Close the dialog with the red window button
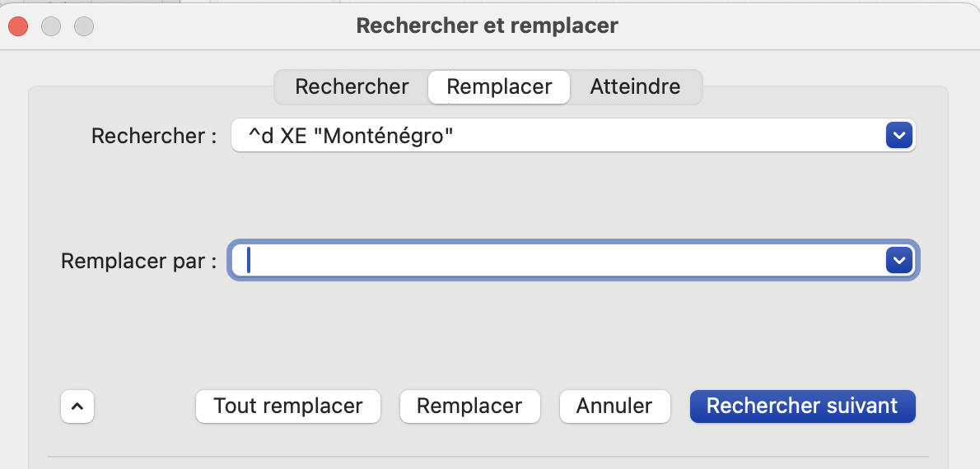Viewport: 980px width, 469px height. coord(18,26)
